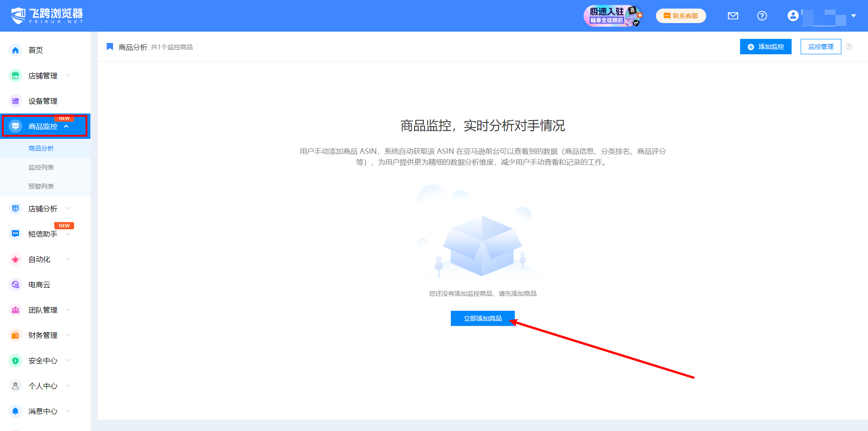Click the 立即添加商品 button
The width and height of the screenshot is (868, 431).
(x=482, y=318)
